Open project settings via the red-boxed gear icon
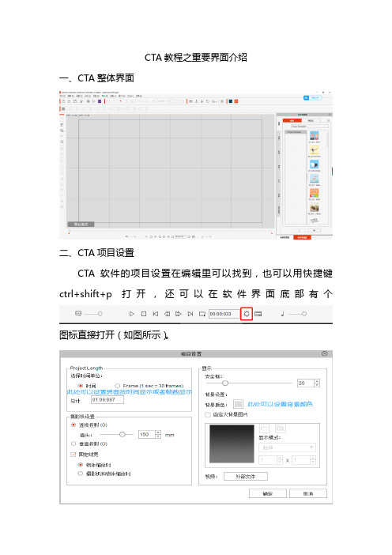Viewport: 392px width, 555px height. point(247,314)
